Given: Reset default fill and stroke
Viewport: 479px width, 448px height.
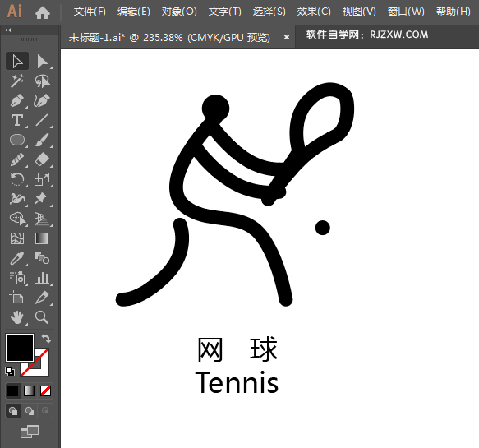Looking at the screenshot, I should (10, 372).
